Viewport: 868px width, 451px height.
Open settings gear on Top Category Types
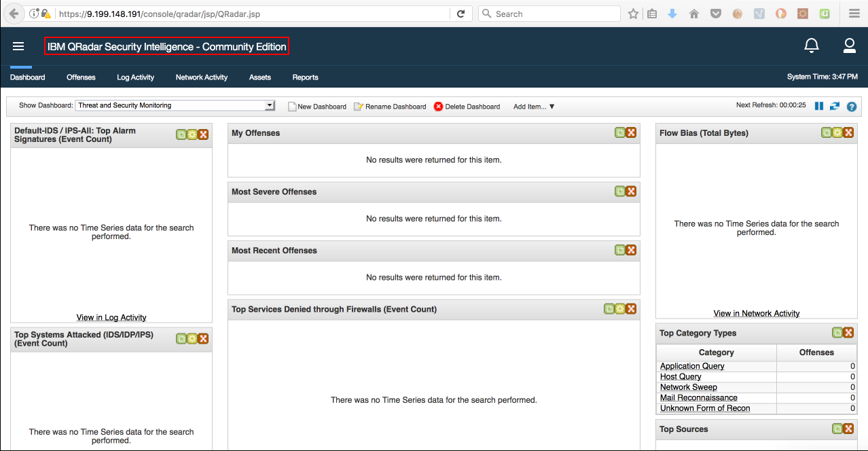pos(838,332)
